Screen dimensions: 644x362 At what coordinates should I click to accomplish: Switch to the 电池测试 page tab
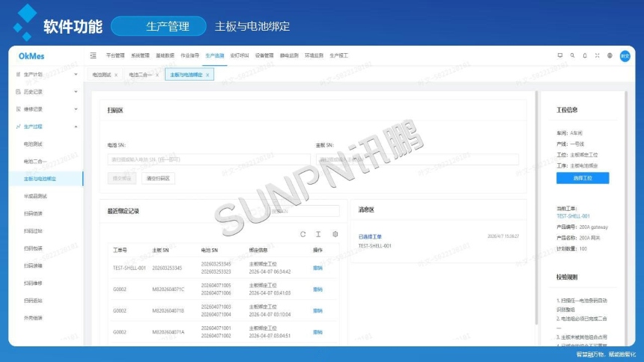(101, 75)
